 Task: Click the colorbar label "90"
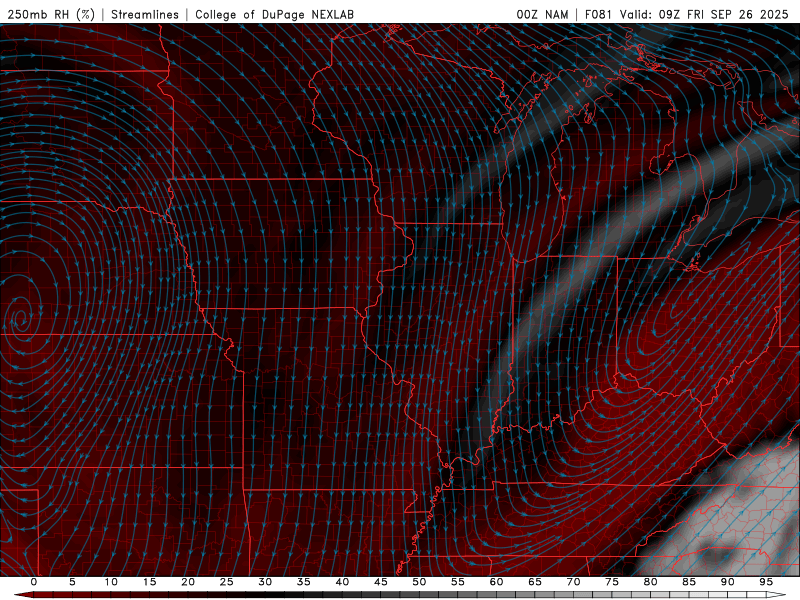tap(727, 582)
